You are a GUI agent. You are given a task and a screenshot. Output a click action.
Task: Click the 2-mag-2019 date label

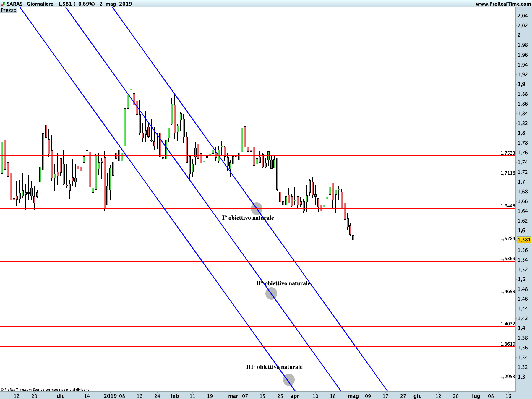pyautogui.click(x=116, y=4)
